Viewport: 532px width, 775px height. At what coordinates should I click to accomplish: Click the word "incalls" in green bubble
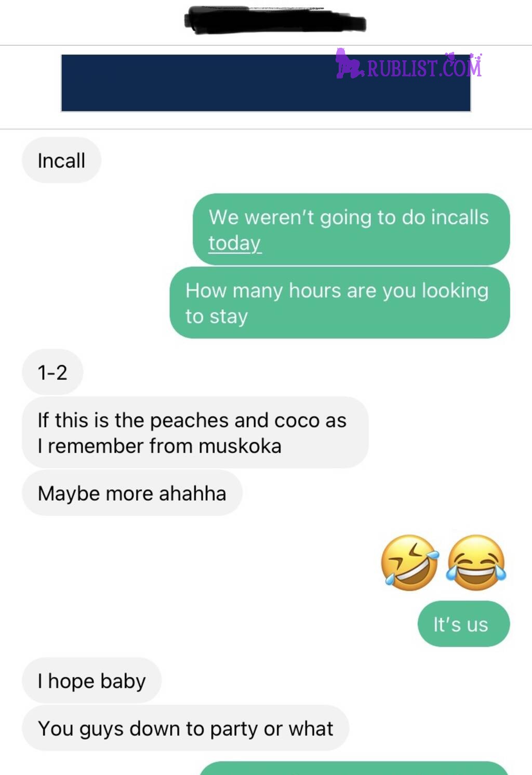pos(460,217)
